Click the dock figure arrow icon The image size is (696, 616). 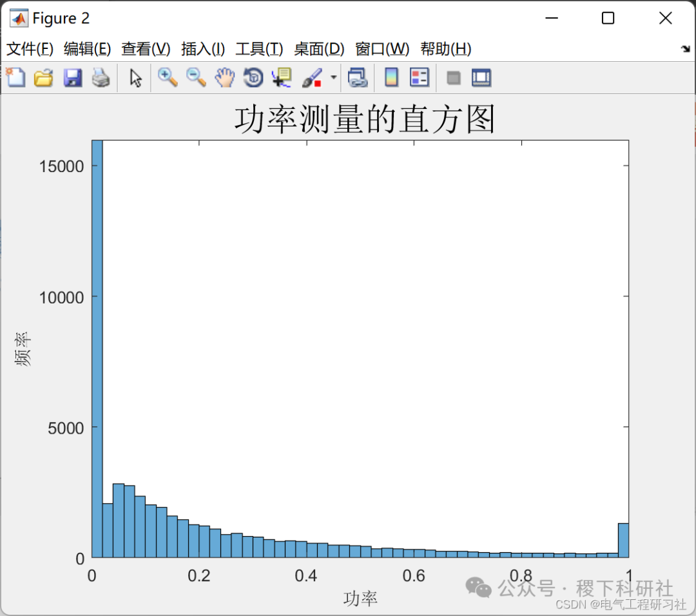click(x=685, y=48)
